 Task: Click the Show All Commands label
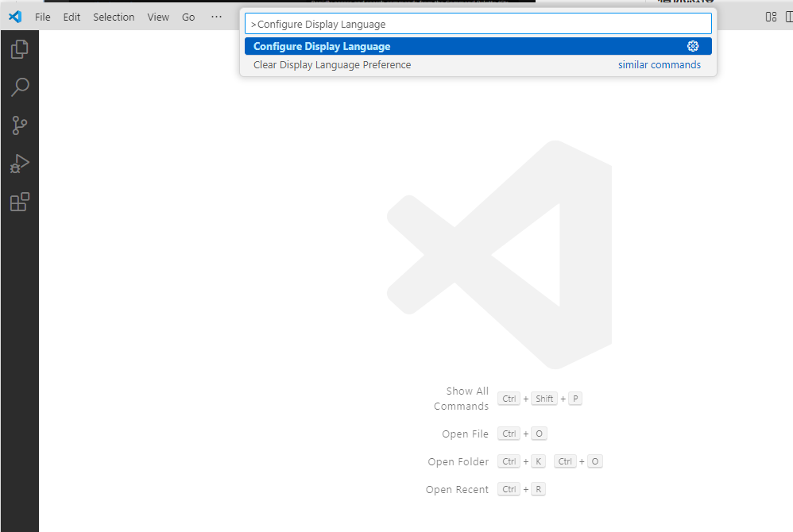coord(461,399)
